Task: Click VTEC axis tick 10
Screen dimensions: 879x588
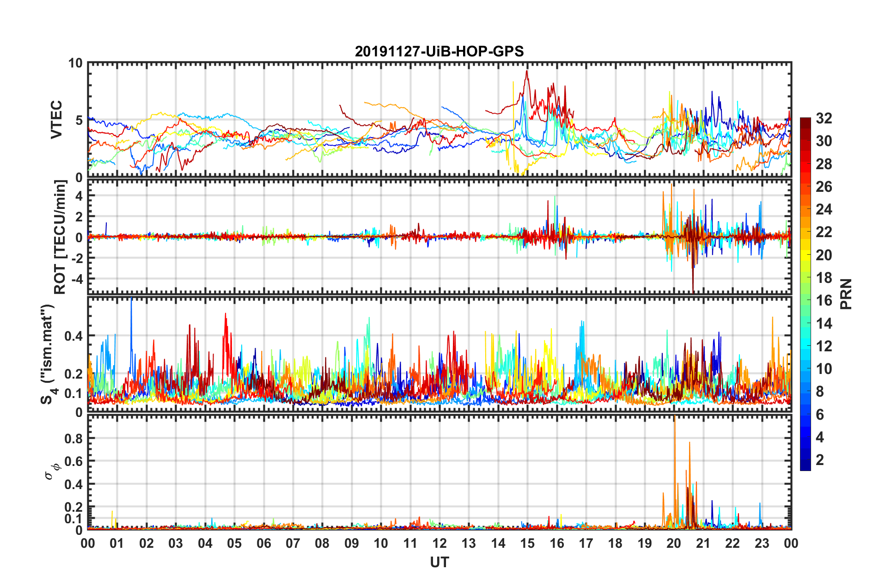Action: (x=75, y=63)
